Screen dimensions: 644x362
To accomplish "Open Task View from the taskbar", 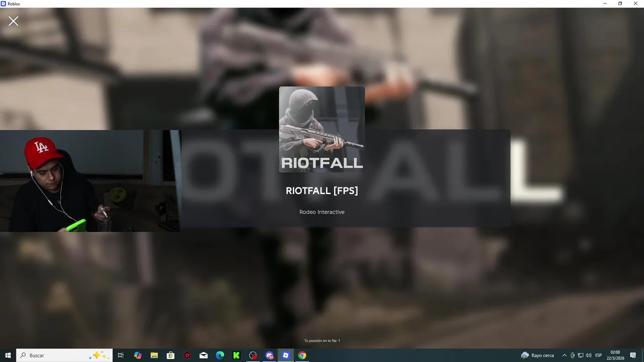I will tap(121, 355).
